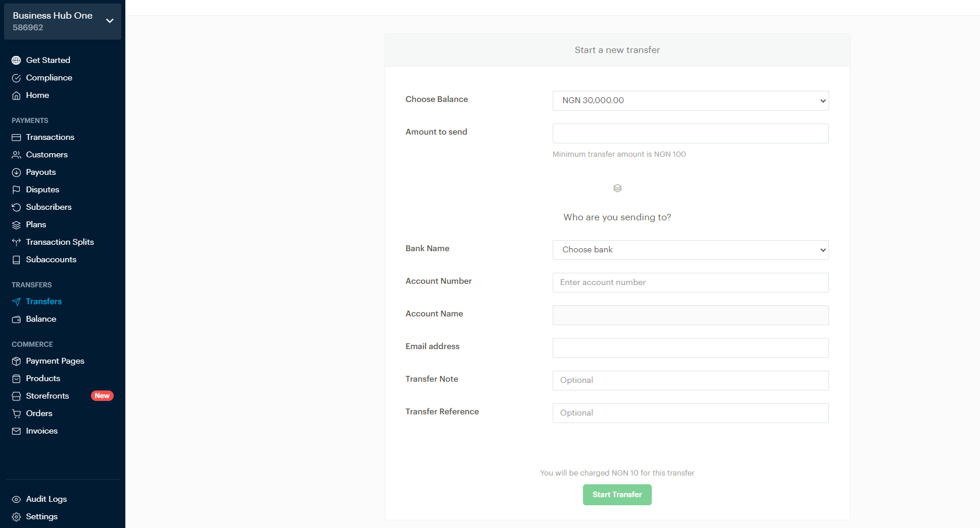The width and height of the screenshot is (980, 528).
Task: Switch to the Balance section
Action: coord(40,319)
